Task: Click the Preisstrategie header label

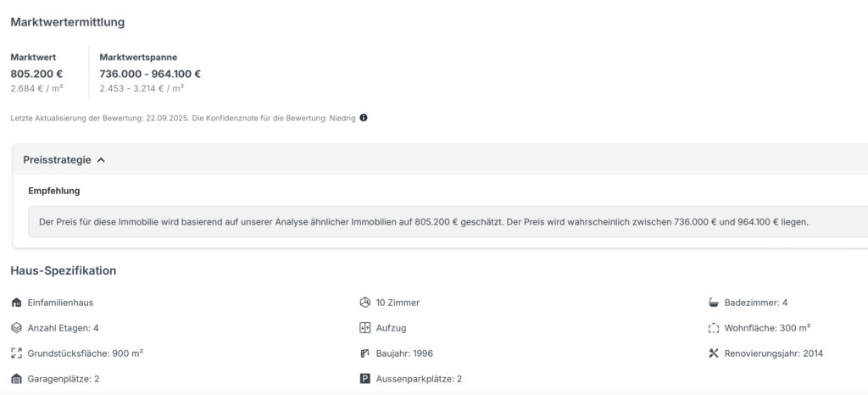Action: [x=57, y=159]
